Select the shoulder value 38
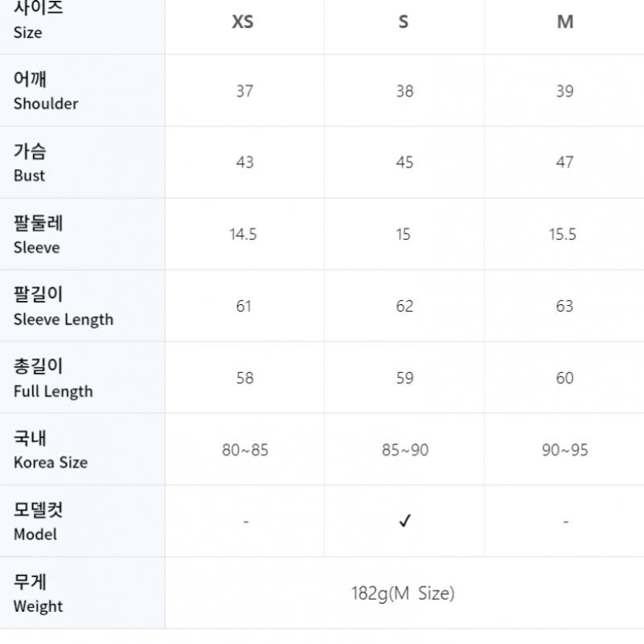Screen dimensions: 644x644 [404, 91]
